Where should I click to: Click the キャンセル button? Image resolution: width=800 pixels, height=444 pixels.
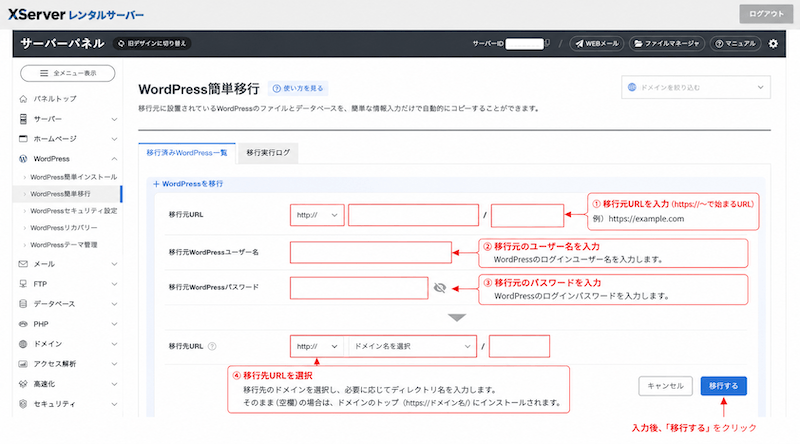pos(665,386)
